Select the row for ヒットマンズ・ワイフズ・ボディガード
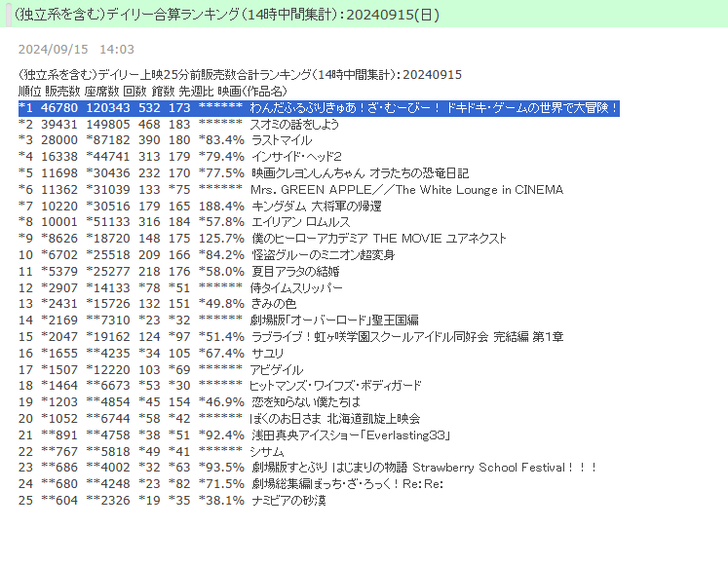Viewport: 728px width, 566px height. point(220,385)
